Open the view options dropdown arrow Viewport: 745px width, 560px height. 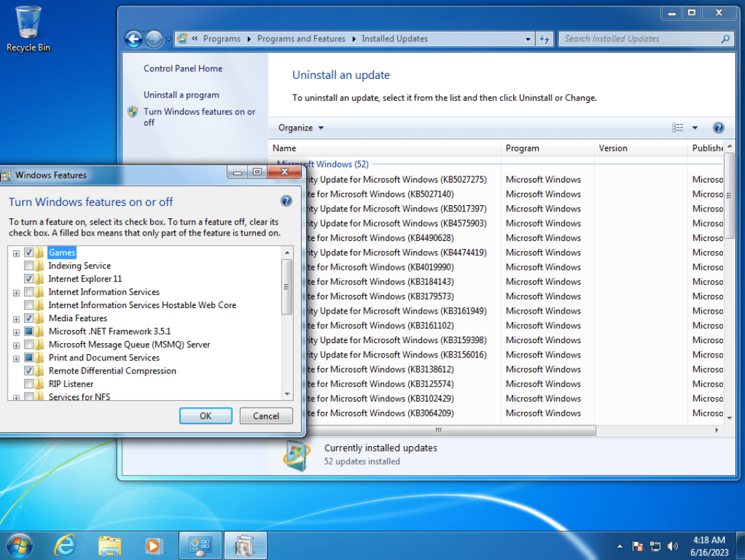695,128
